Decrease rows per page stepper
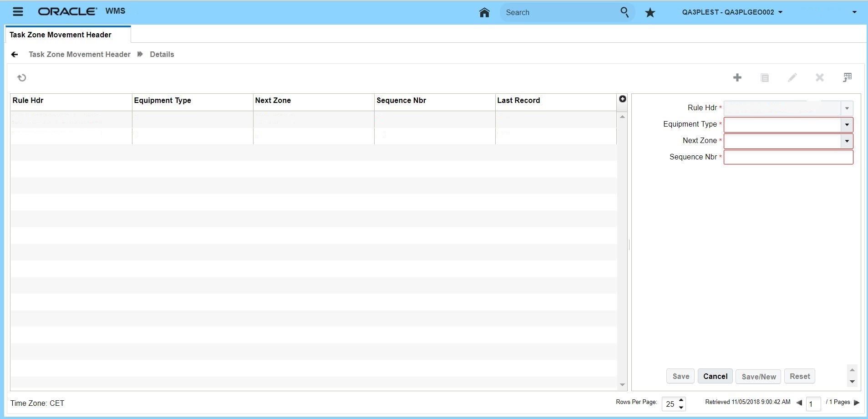The width and height of the screenshot is (868, 419). [681, 407]
